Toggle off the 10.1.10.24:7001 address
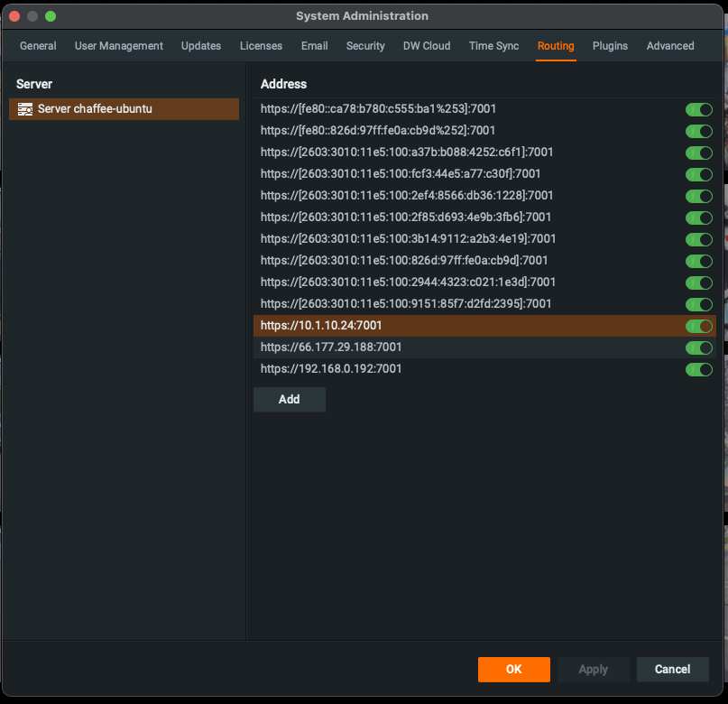728x704 pixels. [x=698, y=326]
